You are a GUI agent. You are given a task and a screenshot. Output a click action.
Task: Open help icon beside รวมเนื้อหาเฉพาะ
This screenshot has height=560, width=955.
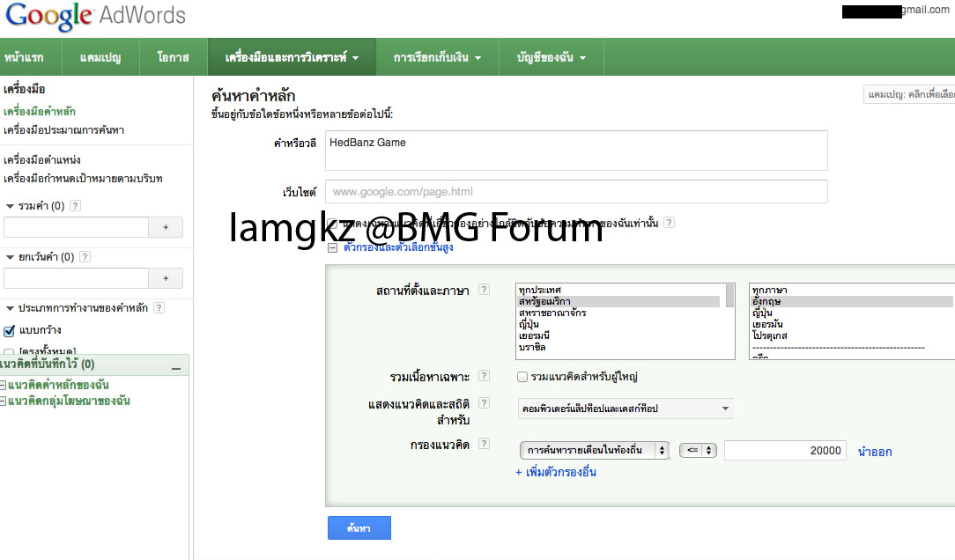pos(484,376)
